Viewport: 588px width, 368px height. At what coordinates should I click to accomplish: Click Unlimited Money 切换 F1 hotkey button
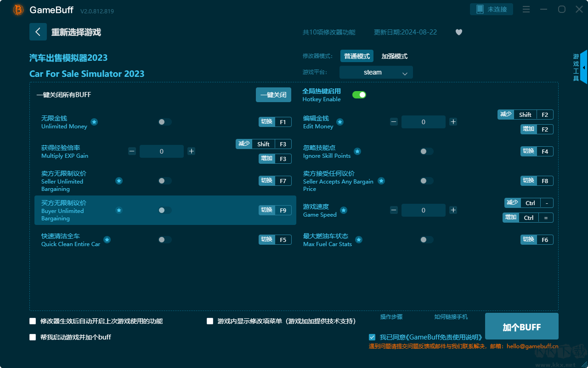(x=275, y=122)
